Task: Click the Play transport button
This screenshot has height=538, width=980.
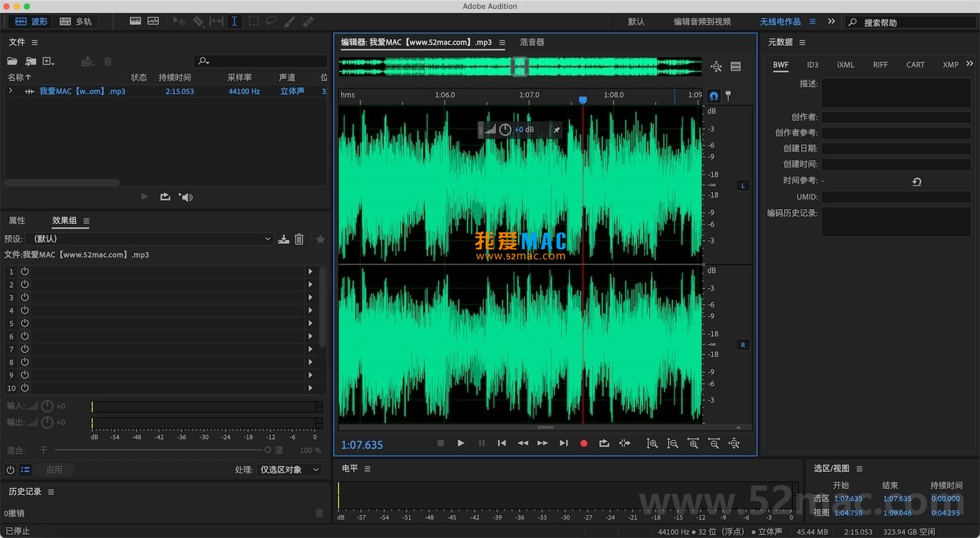Action: point(461,443)
